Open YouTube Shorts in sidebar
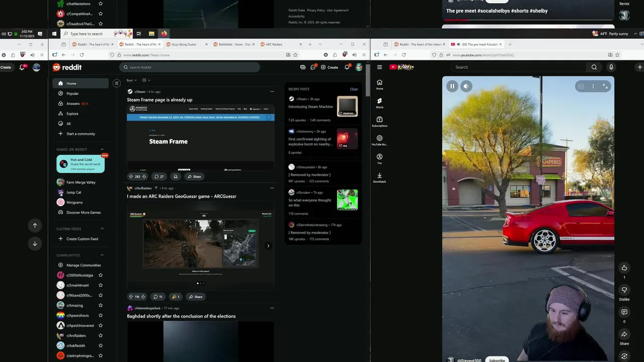Screen dimensions: 644x362 coord(379,103)
